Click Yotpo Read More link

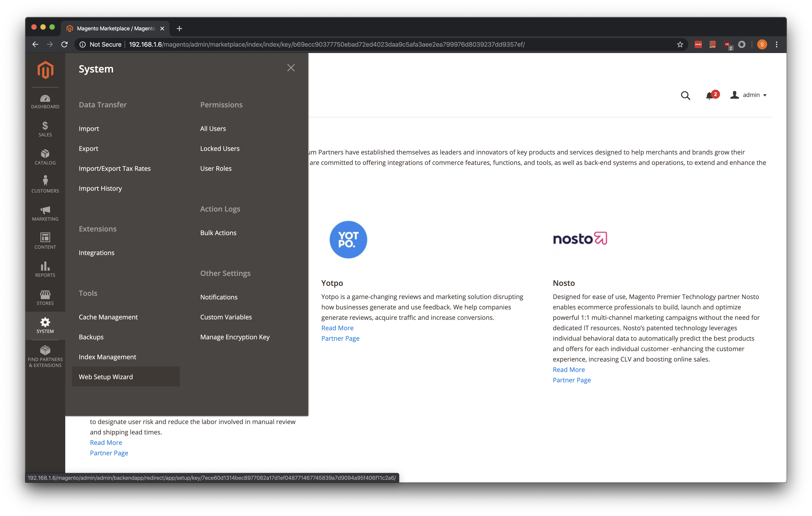coord(337,328)
